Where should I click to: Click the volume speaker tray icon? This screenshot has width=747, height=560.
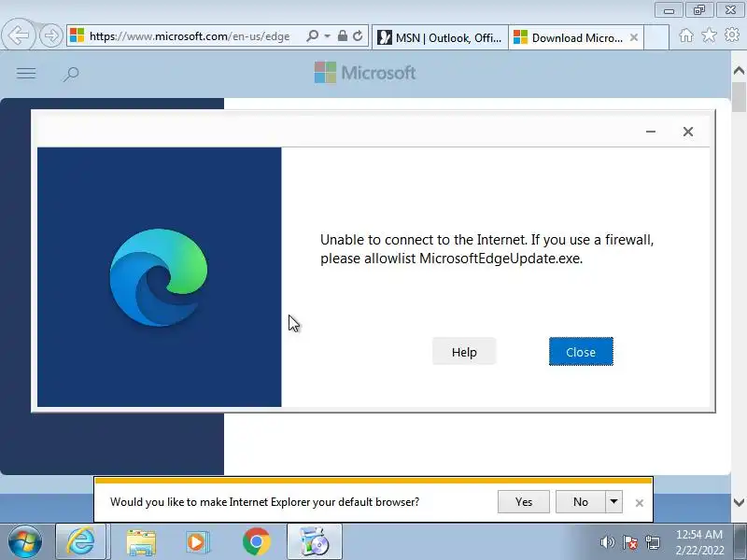pos(607,542)
